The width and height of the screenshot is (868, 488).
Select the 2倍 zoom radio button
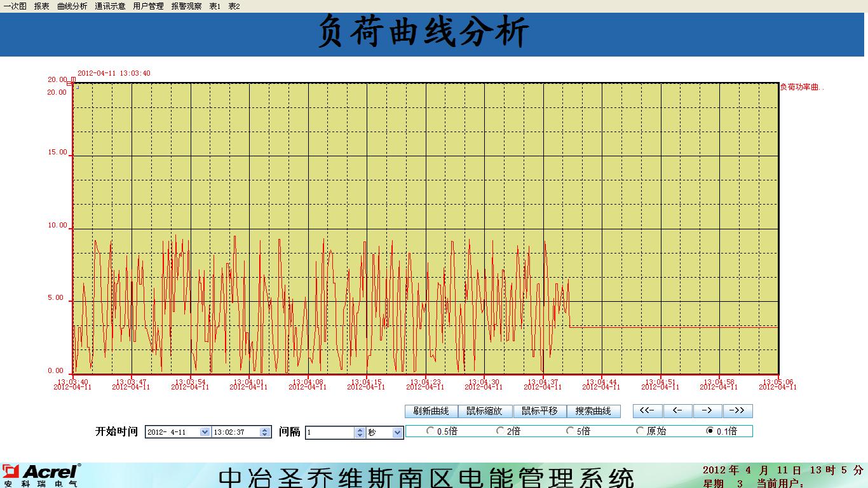(501, 431)
